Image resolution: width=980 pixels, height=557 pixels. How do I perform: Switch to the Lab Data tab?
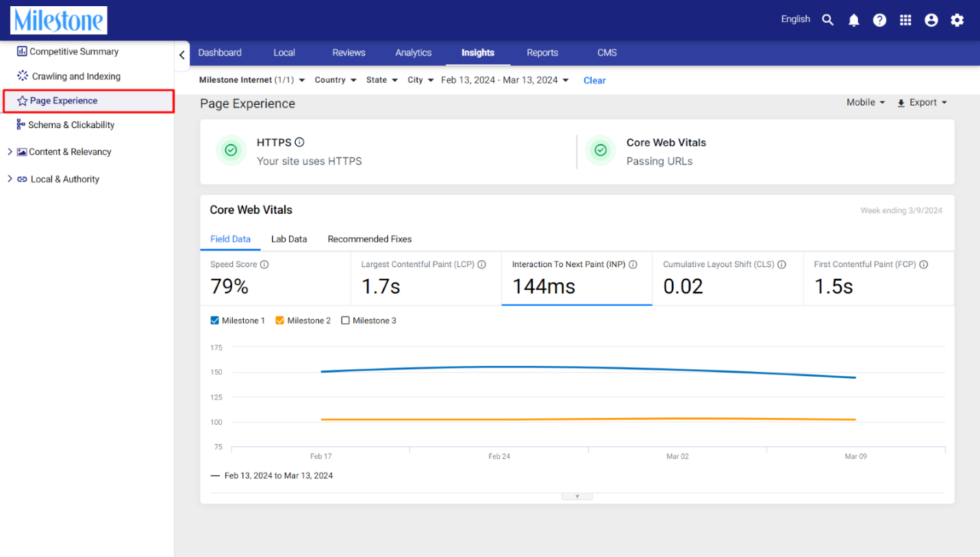click(x=289, y=239)
